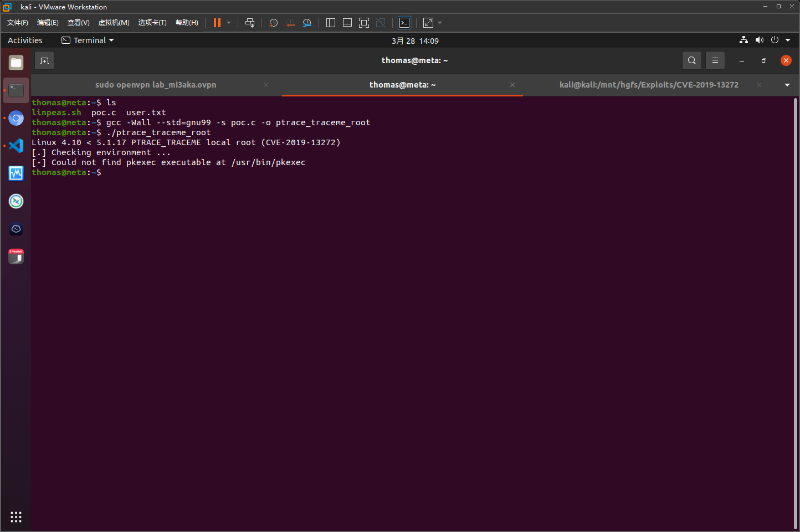Open the monitor graph app in the dock

(x=16, y=173)
